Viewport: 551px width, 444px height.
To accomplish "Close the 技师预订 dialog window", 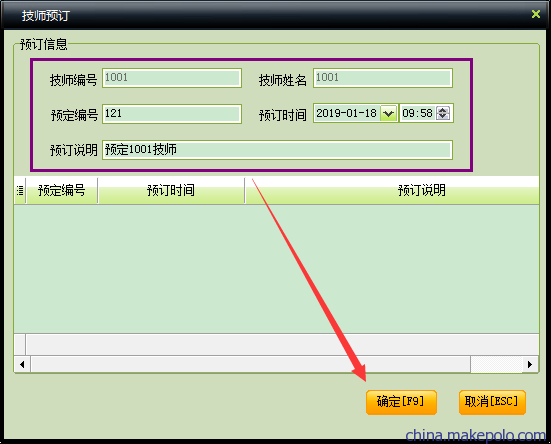I will pyautogui.click(x=536, y=14).
